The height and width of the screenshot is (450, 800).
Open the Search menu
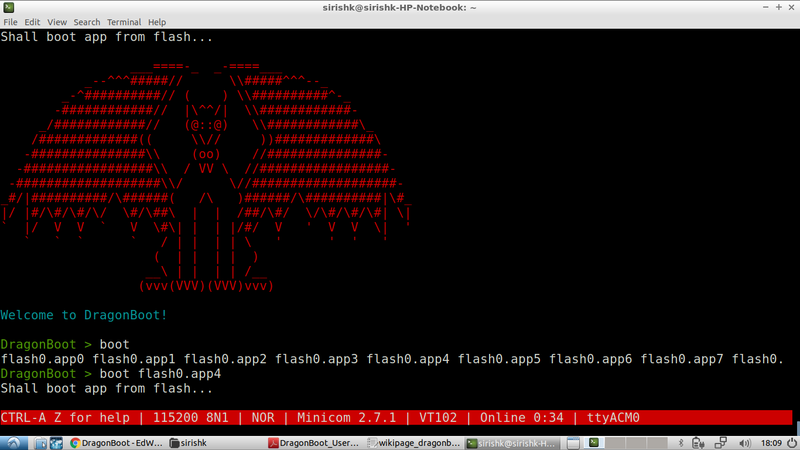87,22
